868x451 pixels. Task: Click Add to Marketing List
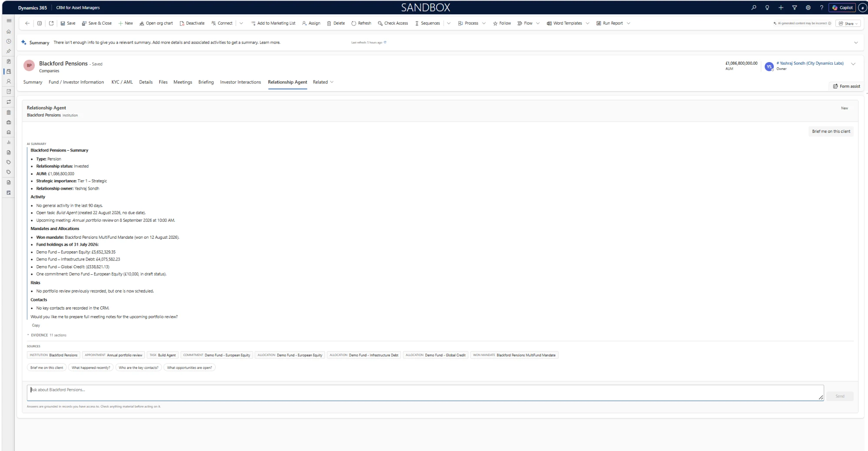(273, 23)
